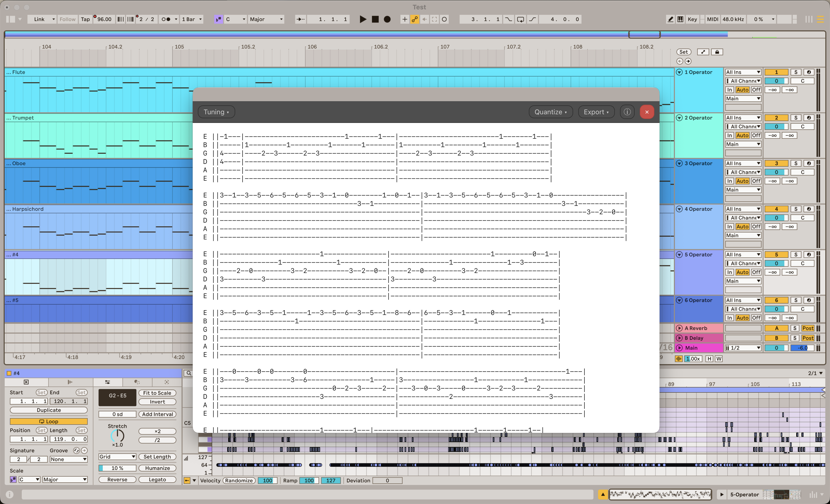Screen dimensions: 830x504
Task: Set track 5 monitor to Off
Action: pos(756,272)
